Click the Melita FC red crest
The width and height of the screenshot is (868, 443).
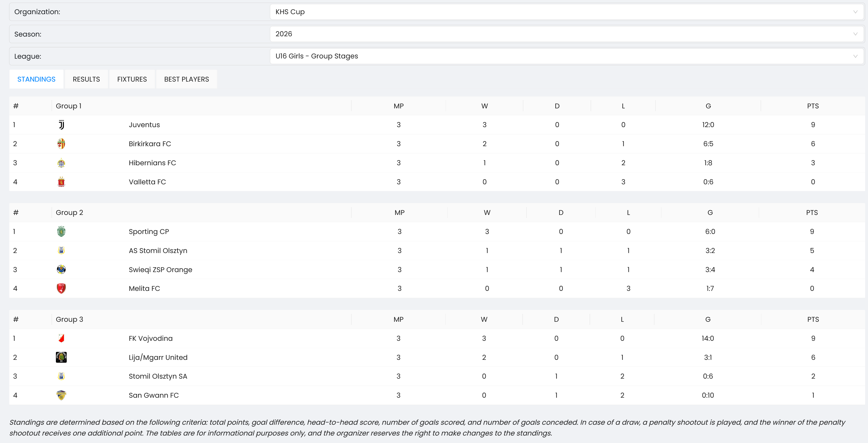(61, 289)
